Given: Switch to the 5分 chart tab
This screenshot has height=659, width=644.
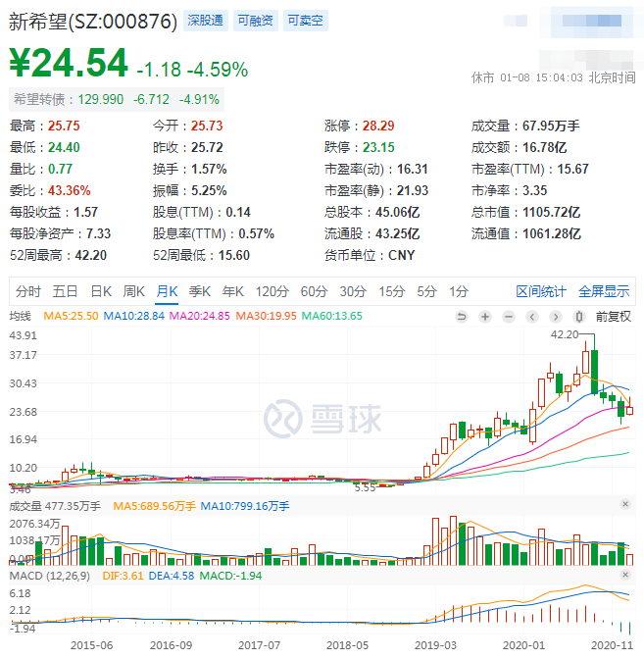Looking at the screenshot, I should point(426,291).
